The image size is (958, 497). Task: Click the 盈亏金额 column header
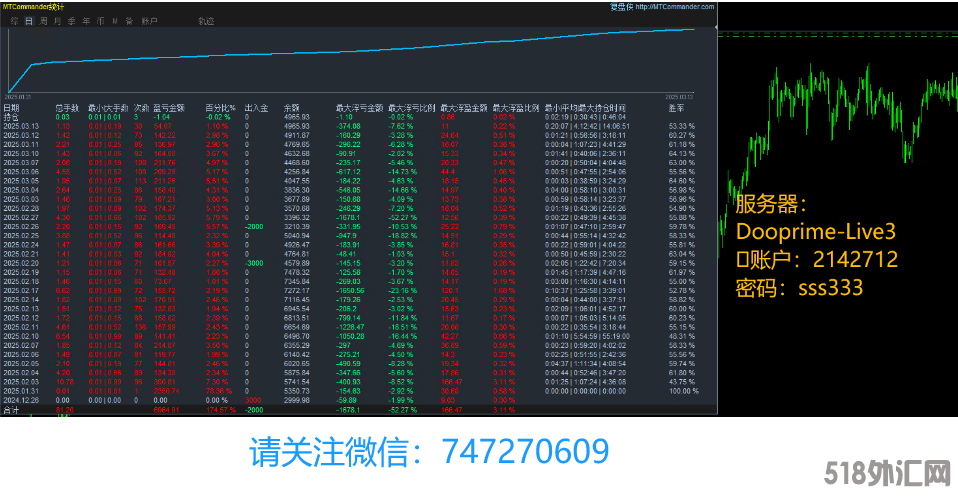coord(169,108)
